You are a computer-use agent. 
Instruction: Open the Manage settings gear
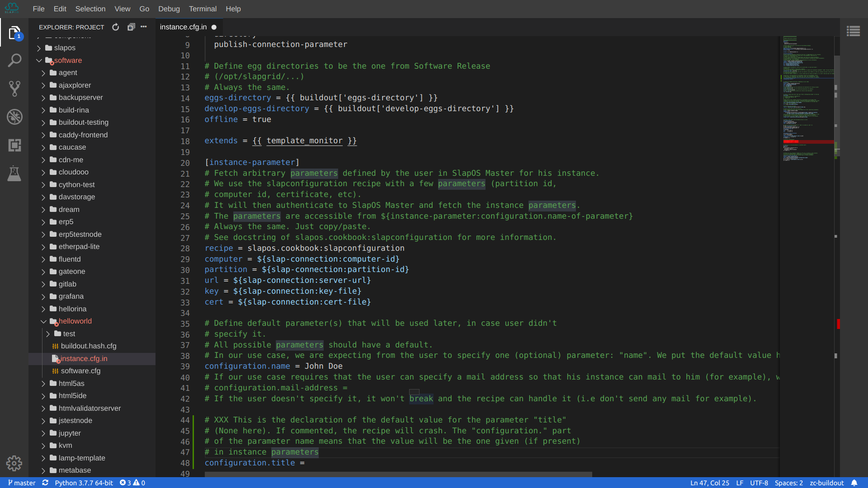point(14,463)
